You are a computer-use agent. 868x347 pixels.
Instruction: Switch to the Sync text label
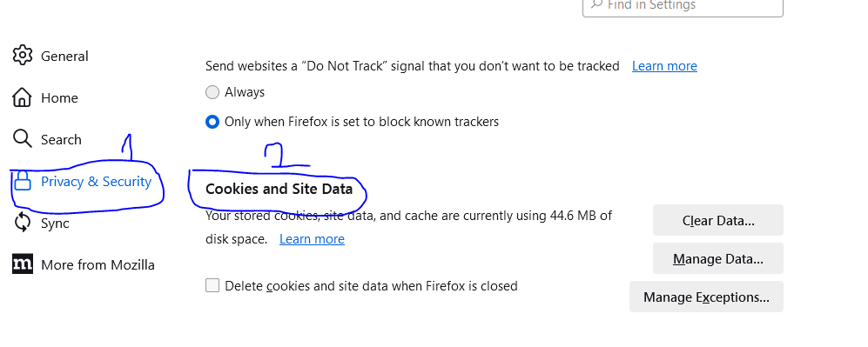pos(55,224)
